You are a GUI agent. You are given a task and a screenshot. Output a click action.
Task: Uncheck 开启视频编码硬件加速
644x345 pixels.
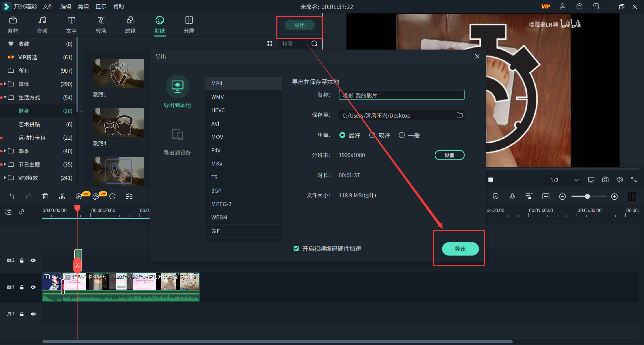(x=296, y=249)
